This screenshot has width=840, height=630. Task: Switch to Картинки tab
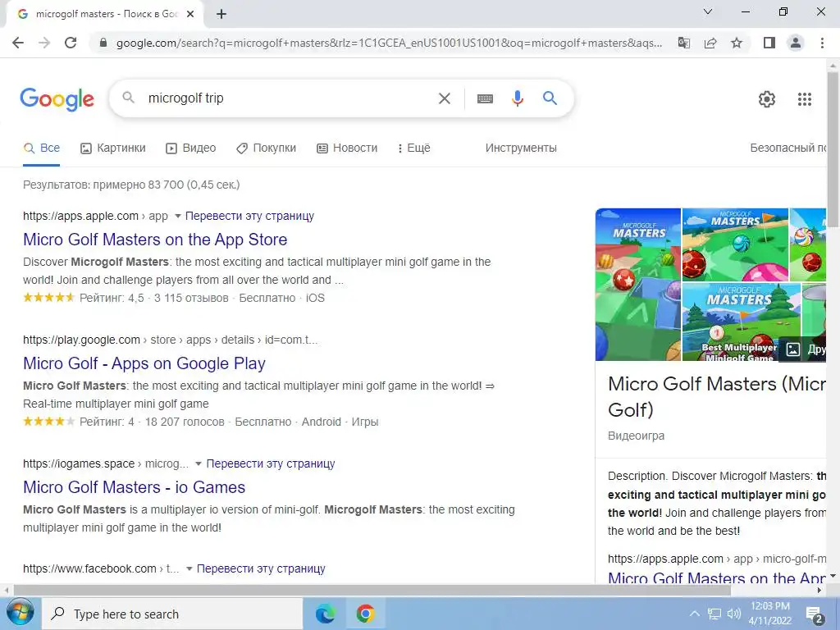pyautogui.click(x=113, y=148)
